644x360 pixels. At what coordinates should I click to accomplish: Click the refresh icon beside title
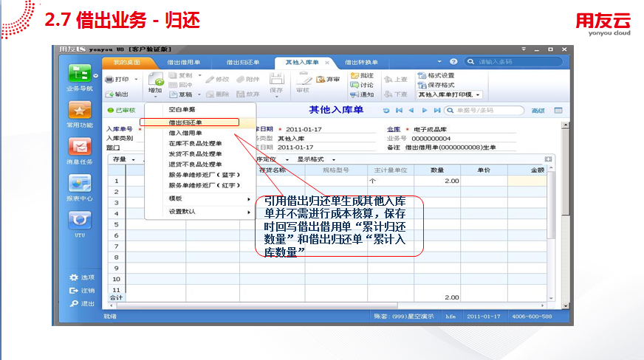click(386, 111)
